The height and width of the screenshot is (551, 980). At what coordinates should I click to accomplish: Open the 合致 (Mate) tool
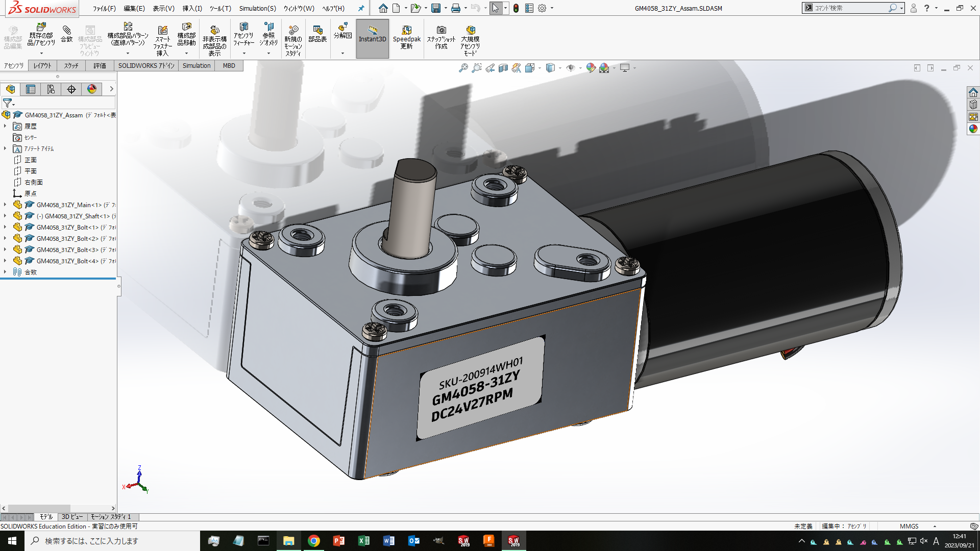point(66,34)
